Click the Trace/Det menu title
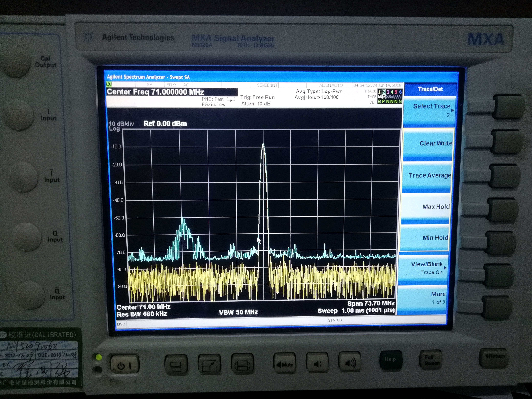The image size is (532, 399). click(430, 89)
